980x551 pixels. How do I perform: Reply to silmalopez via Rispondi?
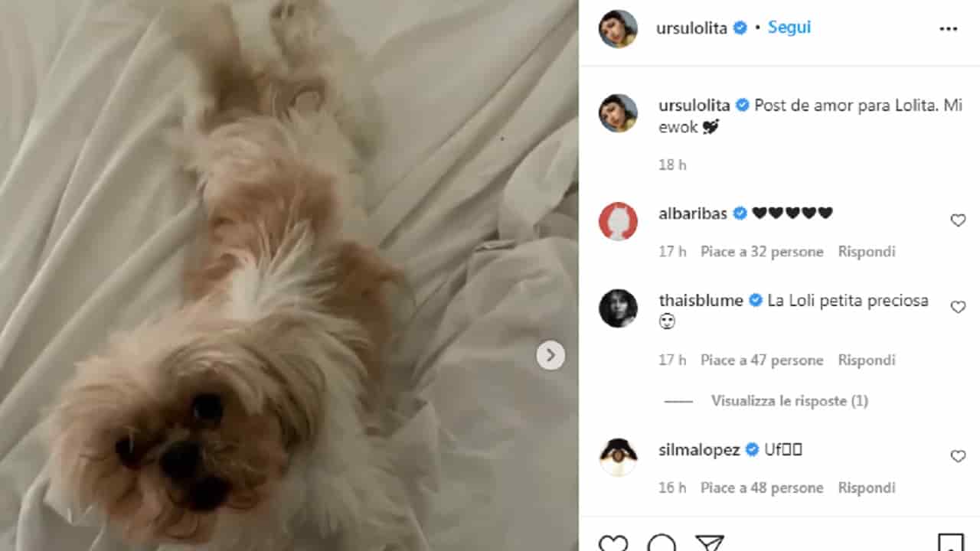click(867, 487)
